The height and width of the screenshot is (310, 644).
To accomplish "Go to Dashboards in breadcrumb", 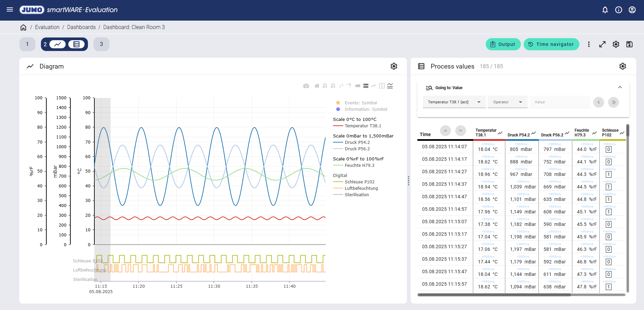I will point(81,27).
